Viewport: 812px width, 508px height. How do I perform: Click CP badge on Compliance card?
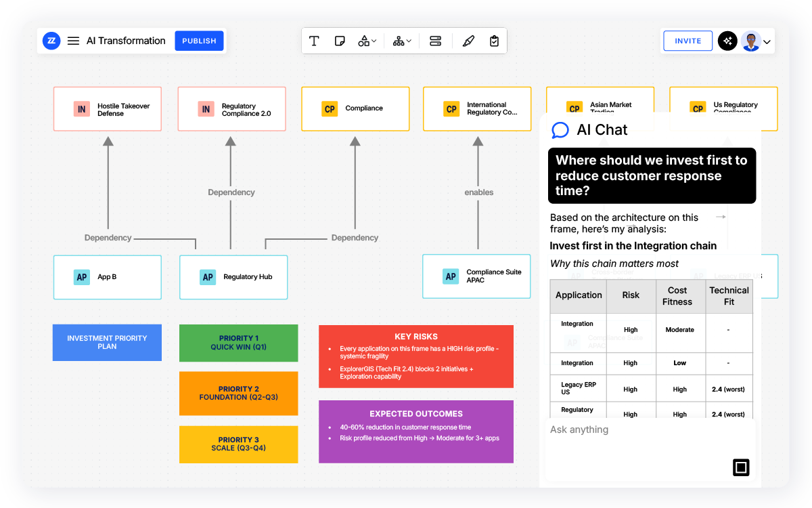pos(330,109)
